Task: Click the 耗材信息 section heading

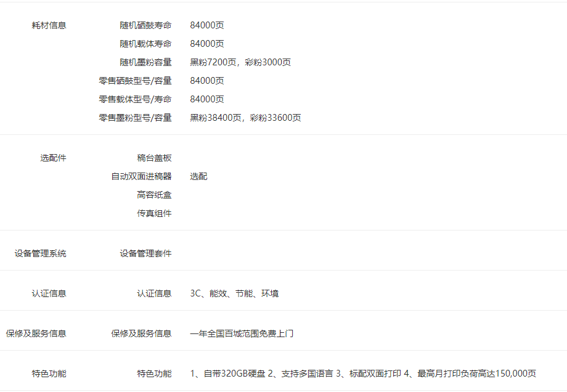Action: [49, 25]
